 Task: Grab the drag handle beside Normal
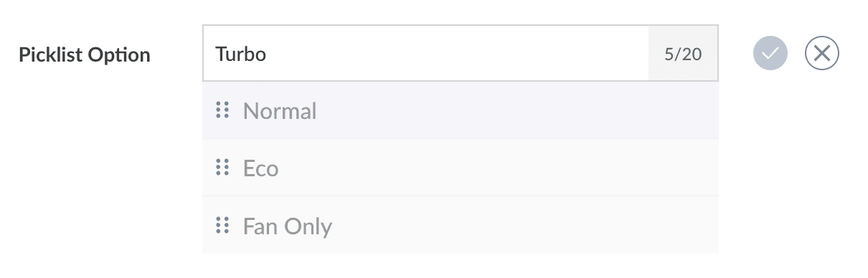[222, 110]
